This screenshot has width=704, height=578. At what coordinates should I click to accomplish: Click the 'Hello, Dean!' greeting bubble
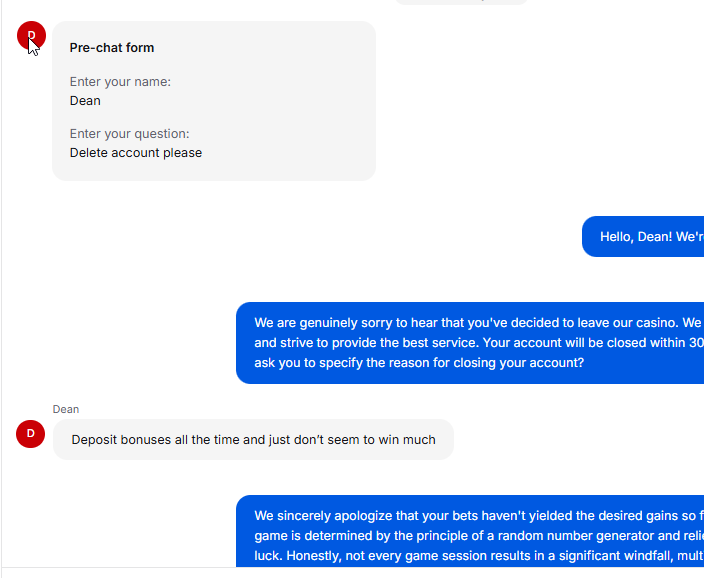pos(650,237)
